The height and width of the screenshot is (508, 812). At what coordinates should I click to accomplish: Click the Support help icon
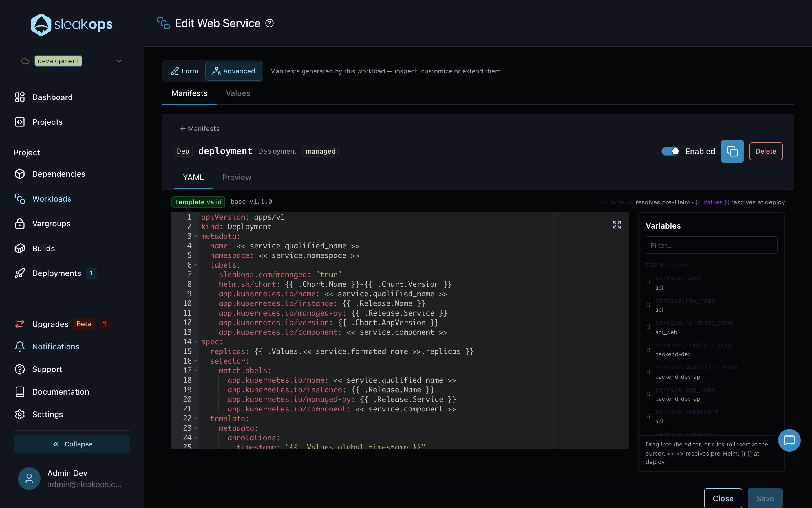[x=20, y=369]
